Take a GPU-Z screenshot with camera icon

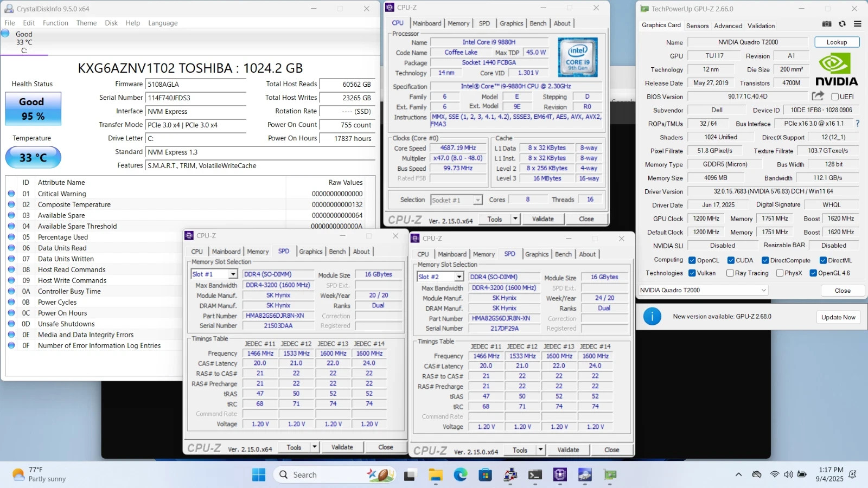click(827, 24)
